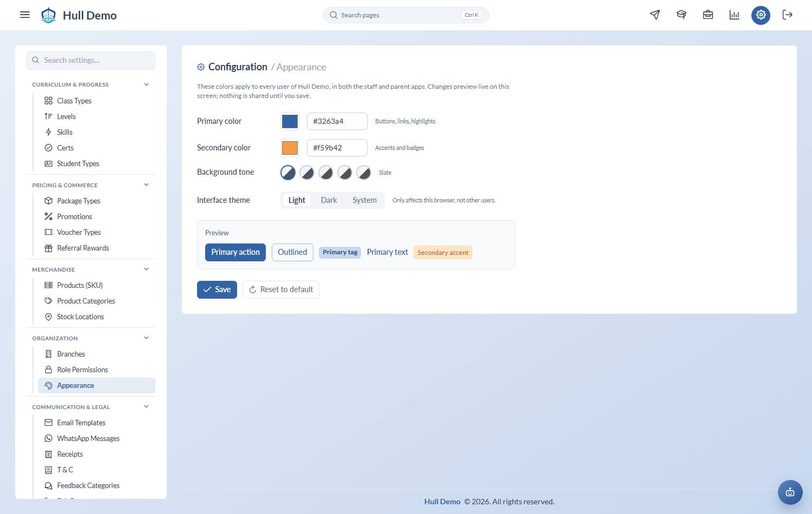Switch interface theme to Light
Screen dimensions: 812x514
point(297,200)
